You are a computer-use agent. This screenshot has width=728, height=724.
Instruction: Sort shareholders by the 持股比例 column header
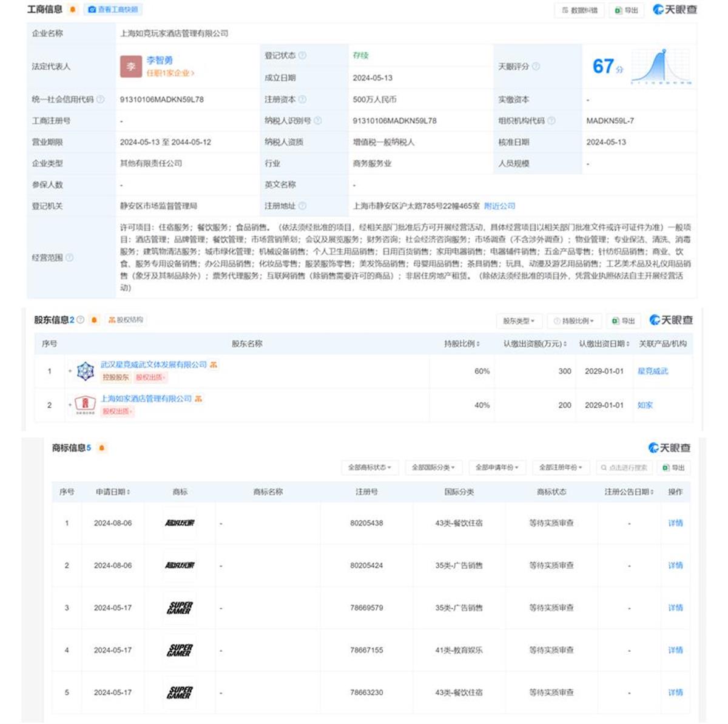pyautogui.click(x=462, y=344)
